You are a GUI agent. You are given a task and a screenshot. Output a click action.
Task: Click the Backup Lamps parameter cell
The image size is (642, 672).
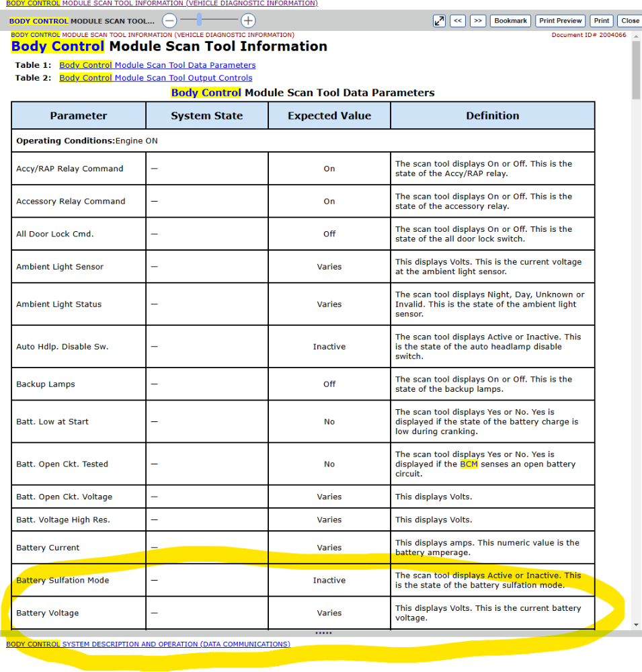click(x=79, y=384)
